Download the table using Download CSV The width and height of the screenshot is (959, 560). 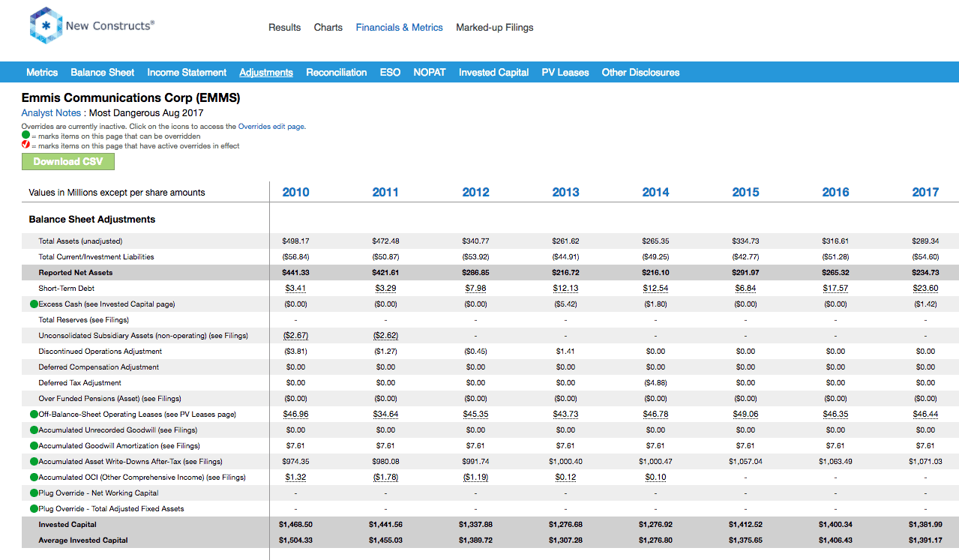68,162
